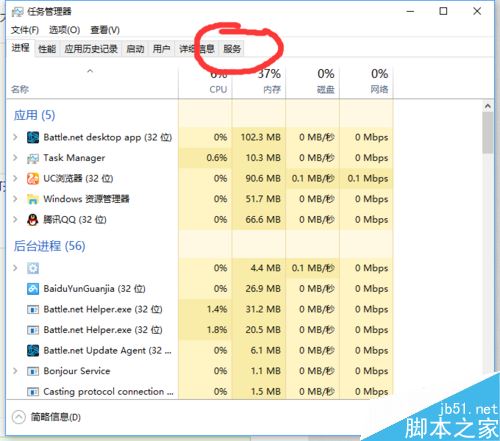This screenshot has height=441, width=500.
Task: Click the Task Manager process icon
Action: click(33, 158)
